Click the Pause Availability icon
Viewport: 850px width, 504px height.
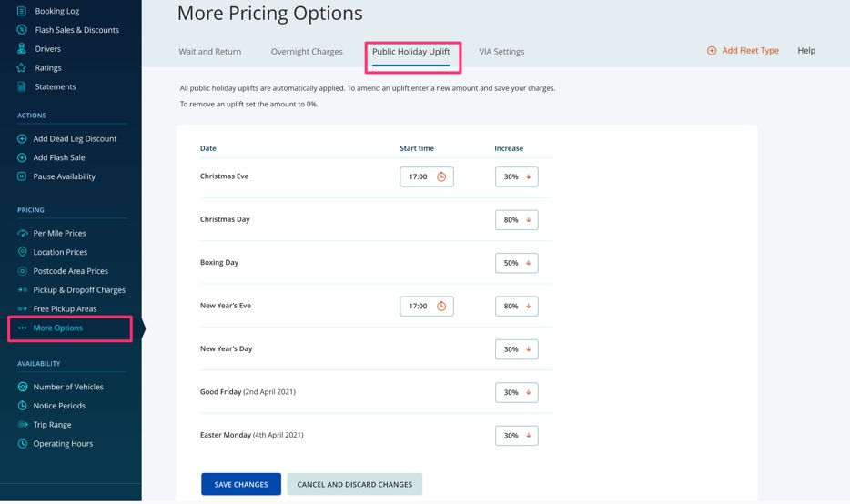tap(22, 176)
